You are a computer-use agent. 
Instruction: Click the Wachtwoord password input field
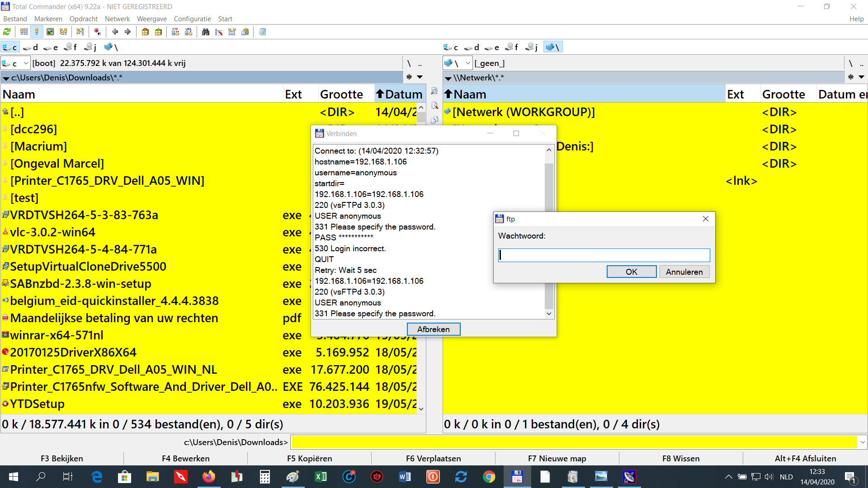(604, 255)
